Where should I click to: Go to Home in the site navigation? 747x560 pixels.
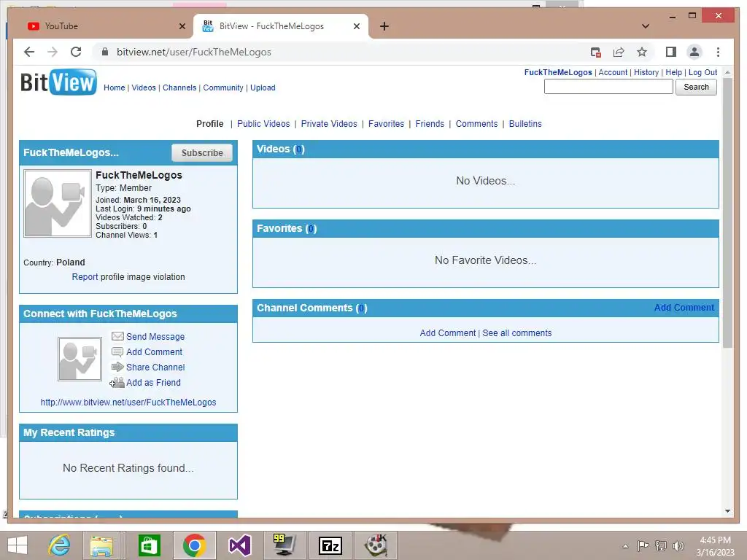tap(115, 87)
